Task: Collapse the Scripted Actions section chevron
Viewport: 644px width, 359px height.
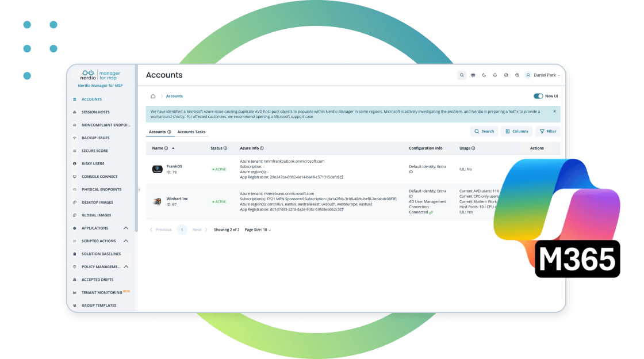Action: pos(126,241)
